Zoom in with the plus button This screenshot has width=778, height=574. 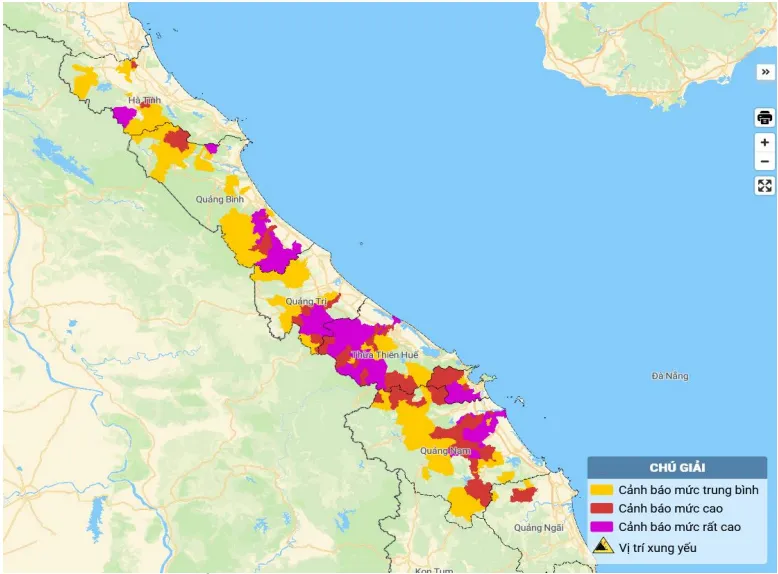pos(764,143)
